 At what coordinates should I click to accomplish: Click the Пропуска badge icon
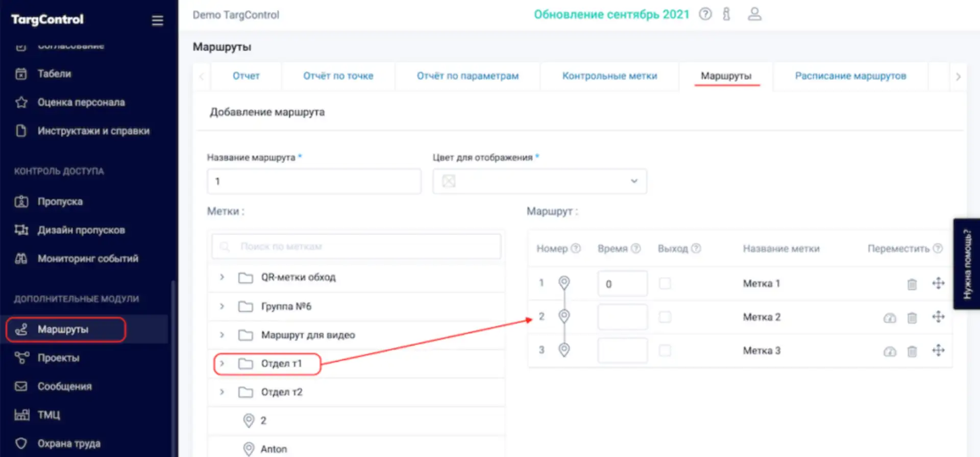point(21,201)
